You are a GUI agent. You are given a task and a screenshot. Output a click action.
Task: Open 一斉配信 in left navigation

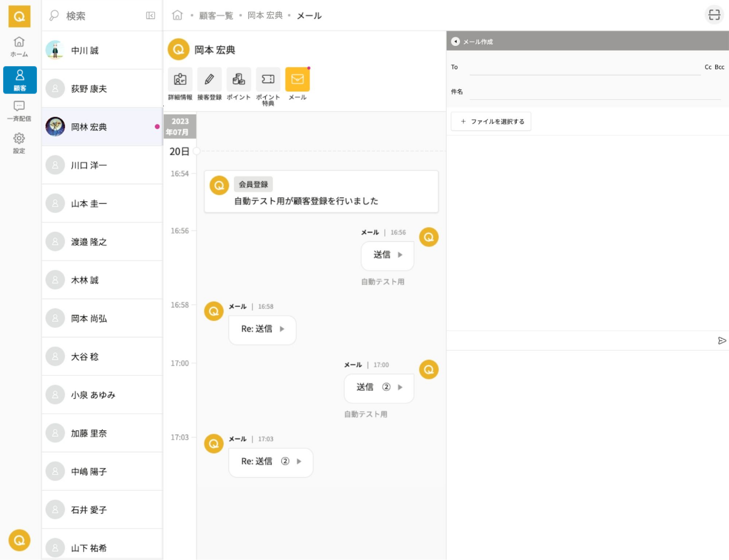tap(19, 111)
